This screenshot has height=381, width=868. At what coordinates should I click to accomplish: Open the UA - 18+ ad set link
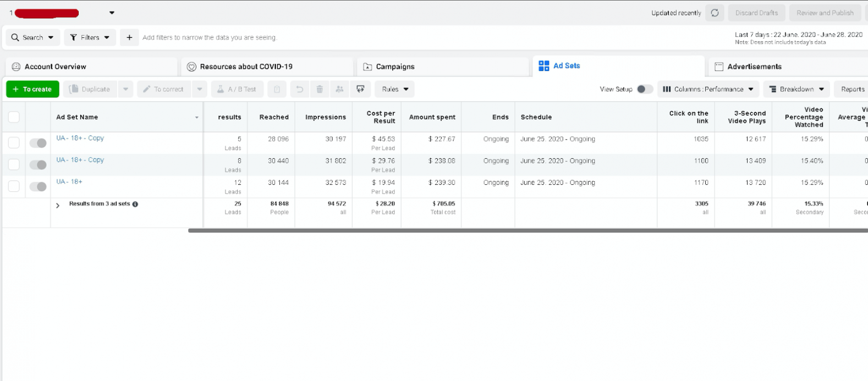pos(69,181)
